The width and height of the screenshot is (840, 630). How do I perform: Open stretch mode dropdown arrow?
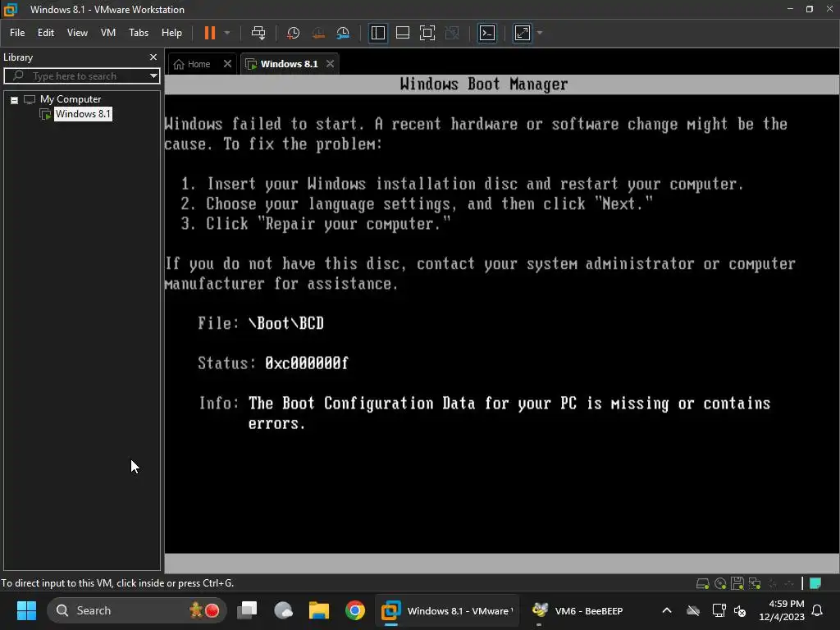click(x=540, y=33)
